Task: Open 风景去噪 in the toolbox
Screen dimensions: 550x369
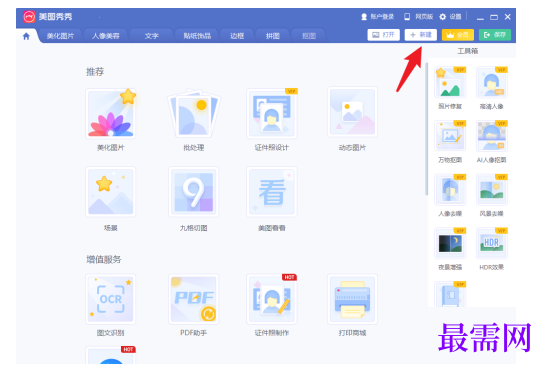Action: pyautogui.click(x=492, y=190)
